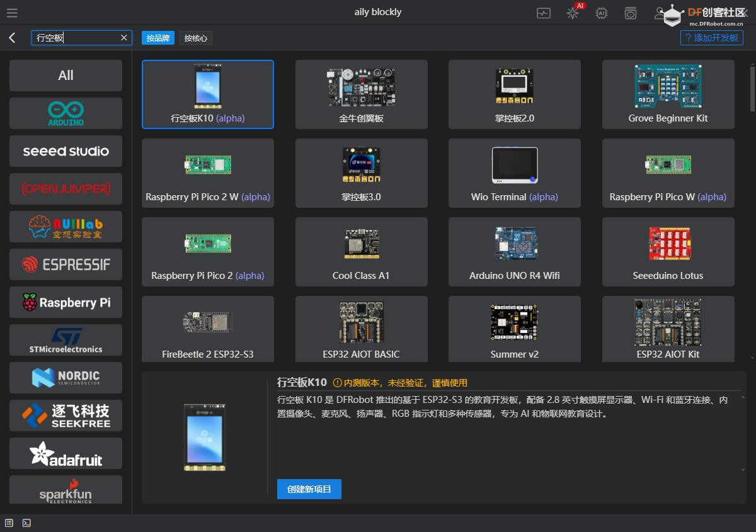Select the Wio Terminal (alpha) card
The image size is (756, 532).
click(x=515, y=173)
